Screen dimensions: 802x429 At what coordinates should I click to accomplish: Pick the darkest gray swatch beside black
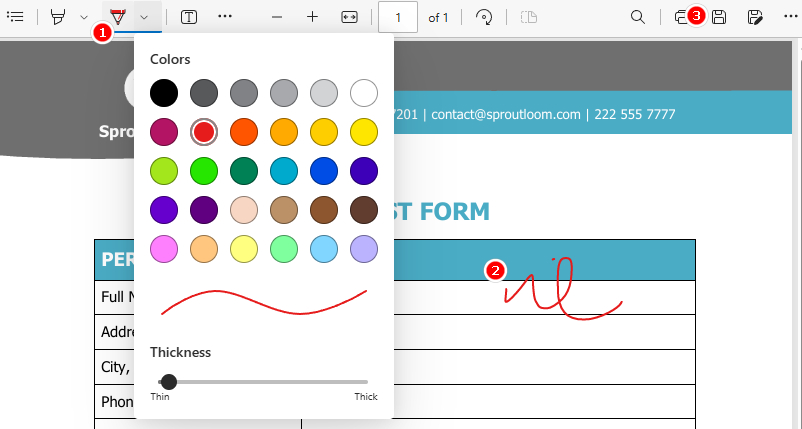(x=204, y=93)
